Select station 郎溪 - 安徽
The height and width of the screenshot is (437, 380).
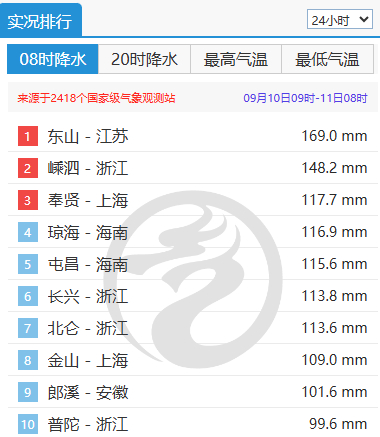(x=88, y=392)
